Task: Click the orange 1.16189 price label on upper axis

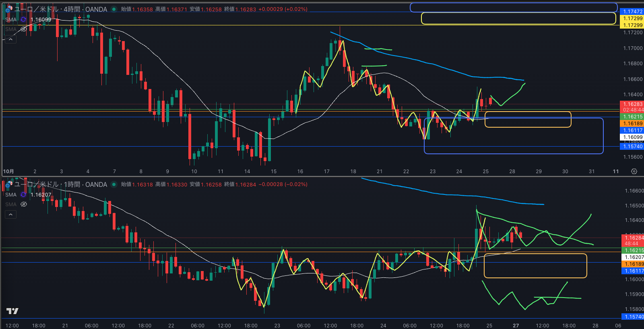Action: click(x=633, y=124)
